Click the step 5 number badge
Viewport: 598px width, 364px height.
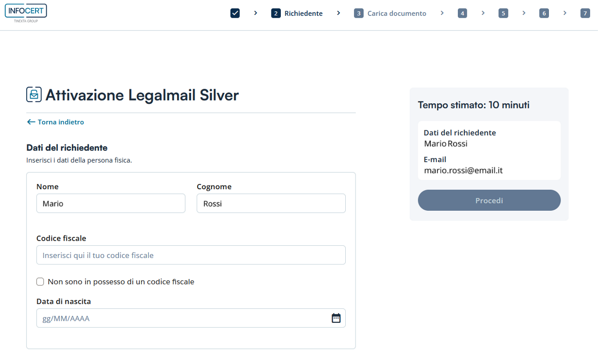[x=503, y=13]
